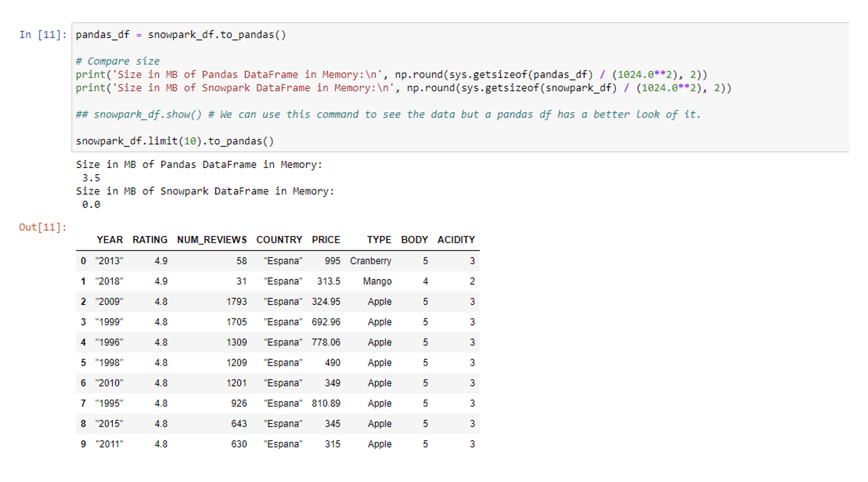Click the year cell "2009"
This screenshot has height=482, width=868.
[109, 302]
